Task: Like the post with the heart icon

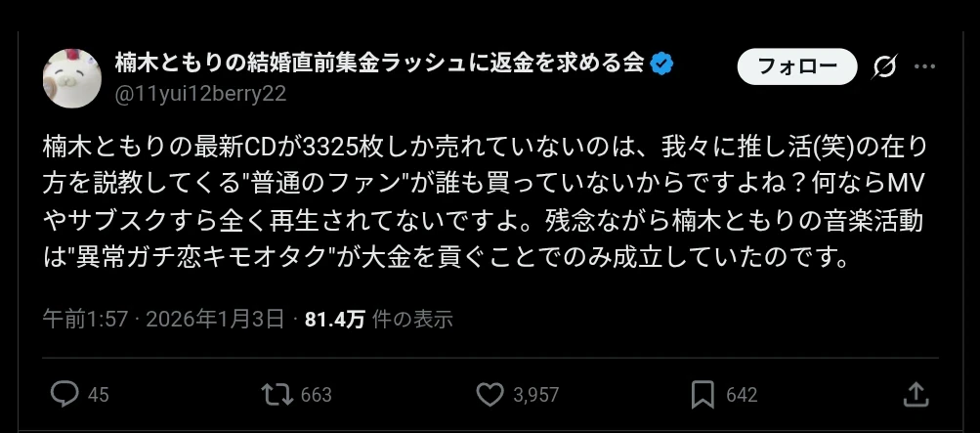Action: [x=490, y=394]
